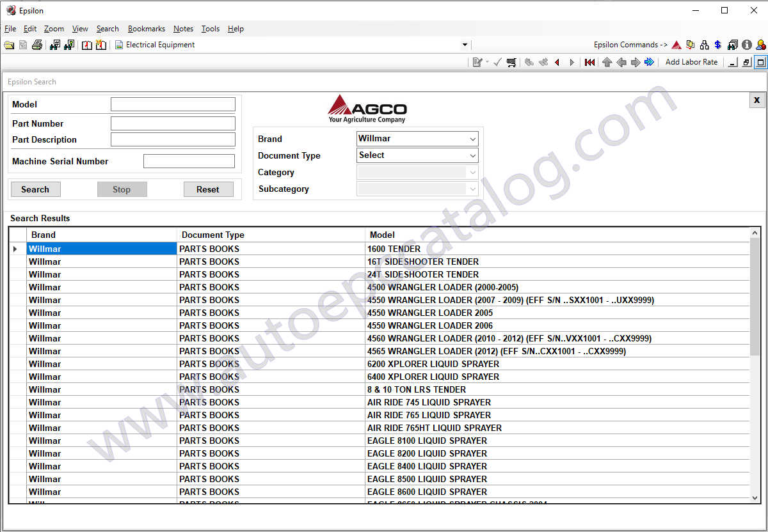Screen dimensions: 768x532
Task: Click the blue double-arrow forward icon
Action: point(650,62)
